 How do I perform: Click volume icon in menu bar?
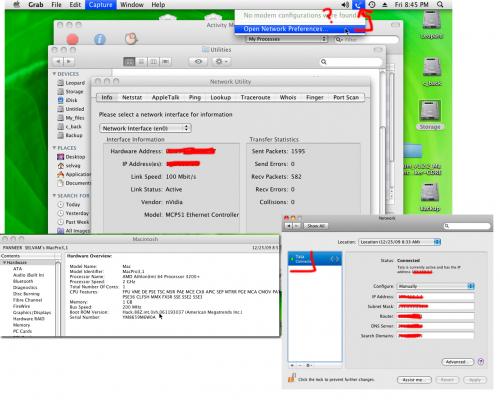click(x=345, y=5)
